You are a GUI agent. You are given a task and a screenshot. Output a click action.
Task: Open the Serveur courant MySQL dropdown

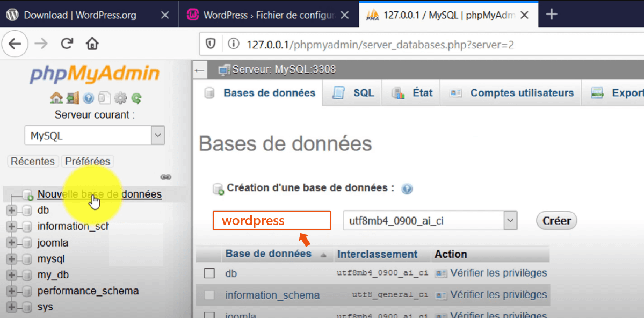pos(95,135)
